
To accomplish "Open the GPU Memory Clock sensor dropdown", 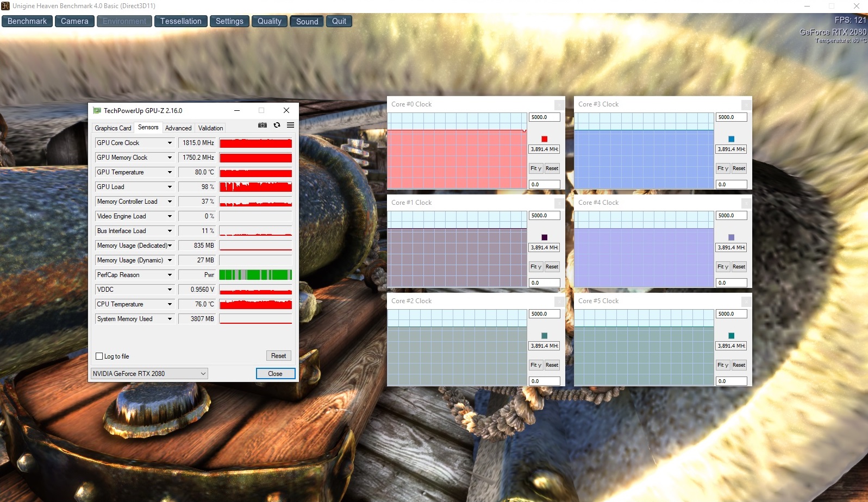I will (170, 158).
